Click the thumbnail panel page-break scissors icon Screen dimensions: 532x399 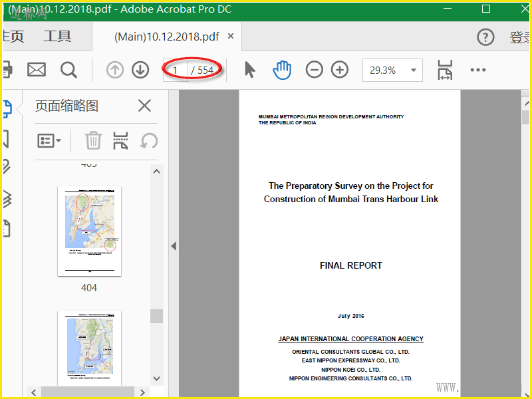(x=120, y=140)
